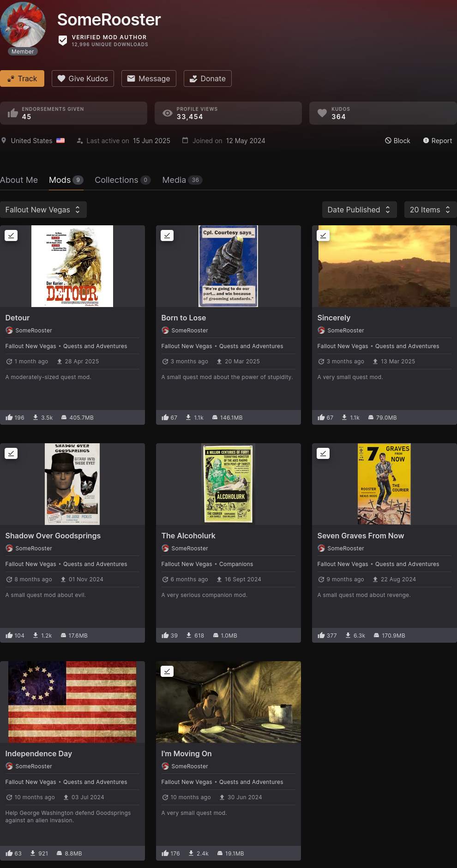457x868 pixels.
Task: Open the Detour mod title link
Action: point(18,318)
